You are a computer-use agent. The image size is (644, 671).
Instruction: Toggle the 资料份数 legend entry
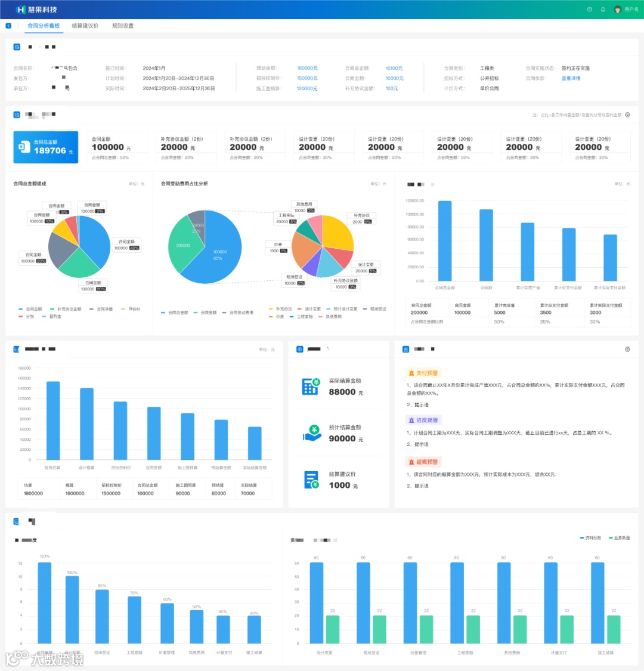(x=590, y=538)
